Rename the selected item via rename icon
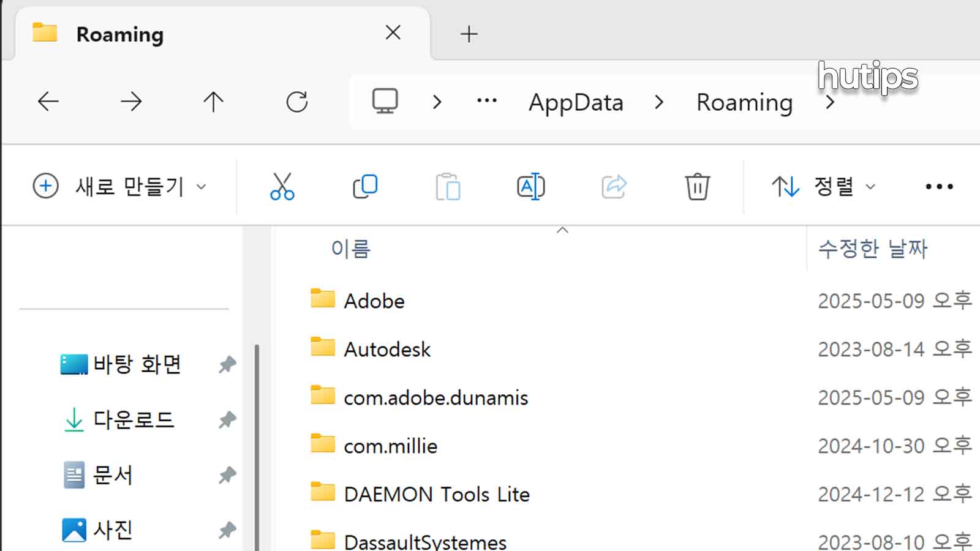 (531, 186)
